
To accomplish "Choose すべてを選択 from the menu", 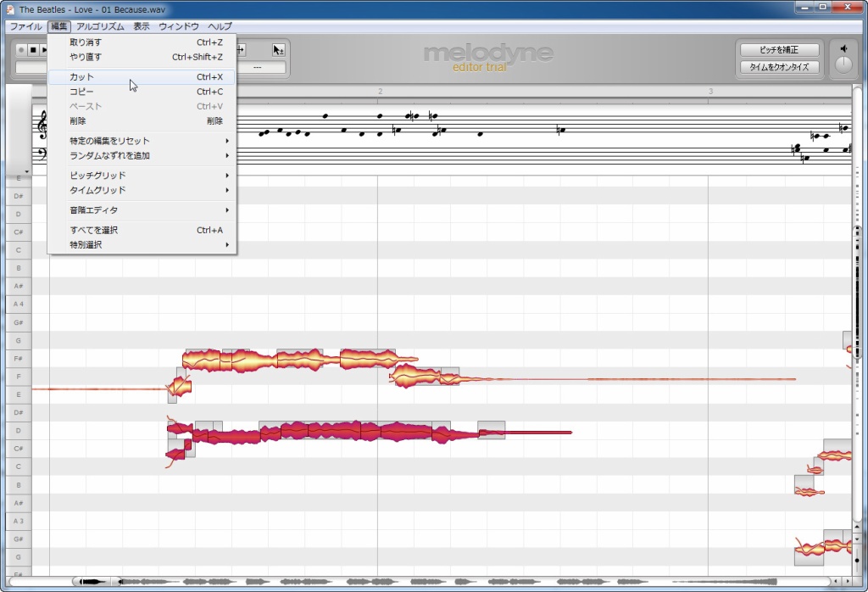I will coord(142,230).
